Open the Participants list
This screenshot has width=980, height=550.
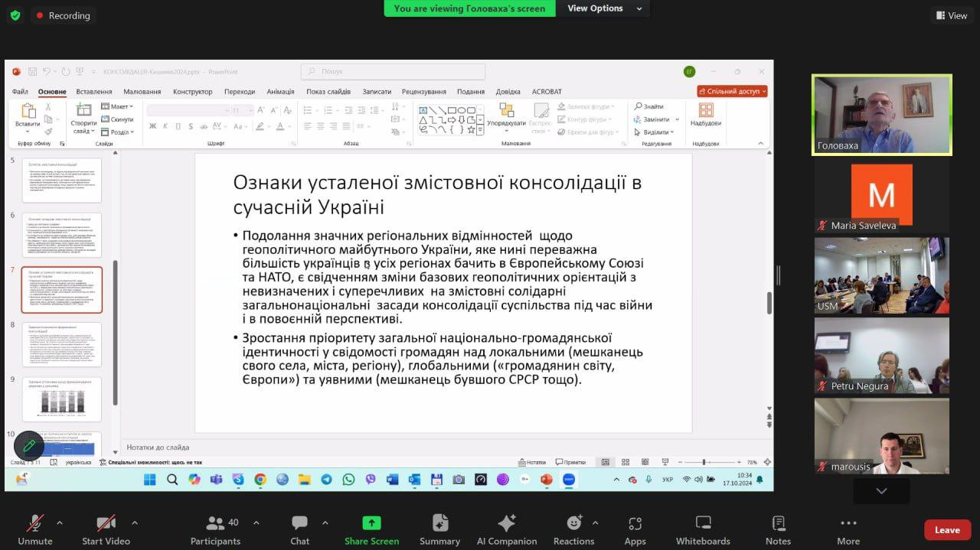click(x=215, y=523)
